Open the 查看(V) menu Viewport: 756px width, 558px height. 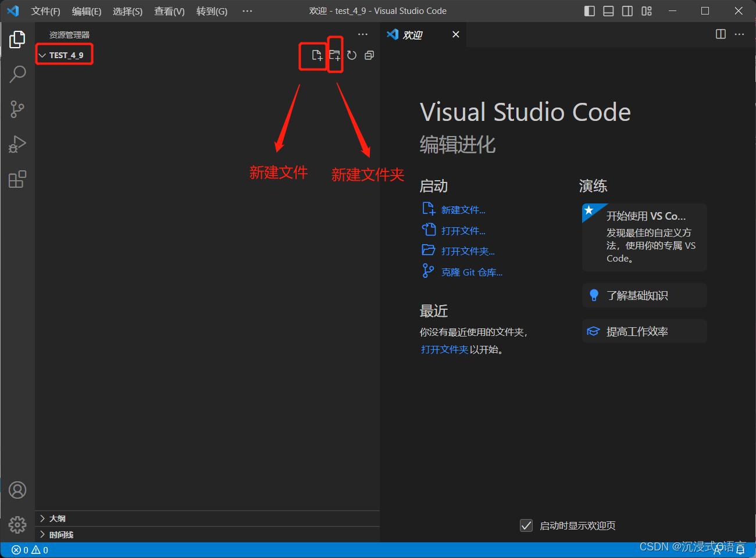(x=169, y=11)
